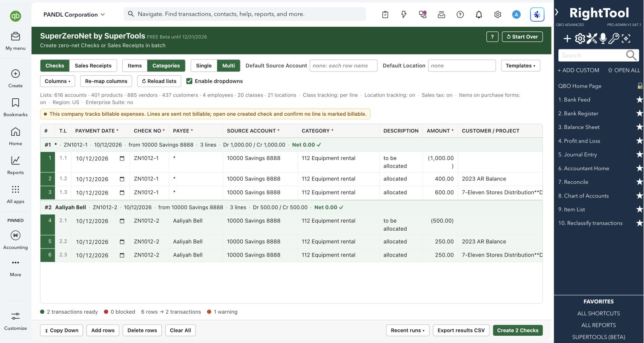Open Chart of Accounts shortcut

point(583,196)
